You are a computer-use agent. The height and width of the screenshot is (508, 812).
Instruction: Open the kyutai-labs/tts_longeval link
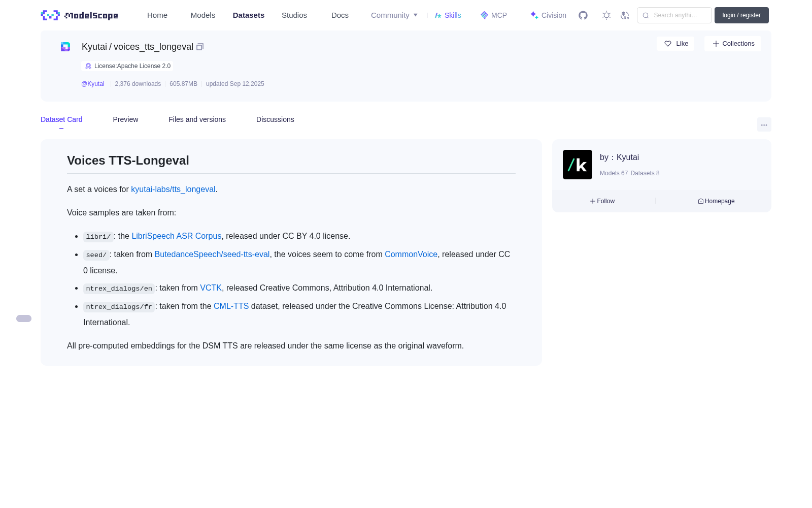173,189
